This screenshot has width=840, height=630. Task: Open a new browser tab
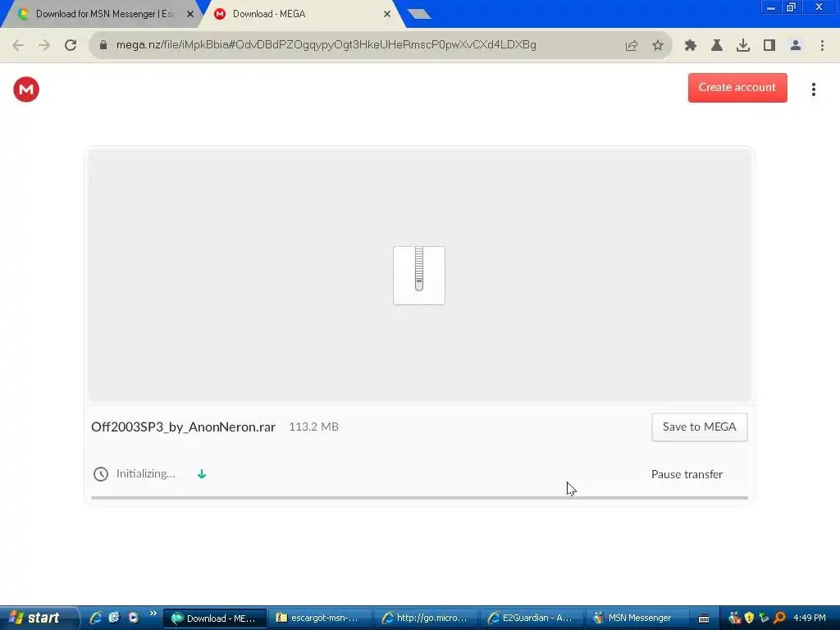point(418,14)
